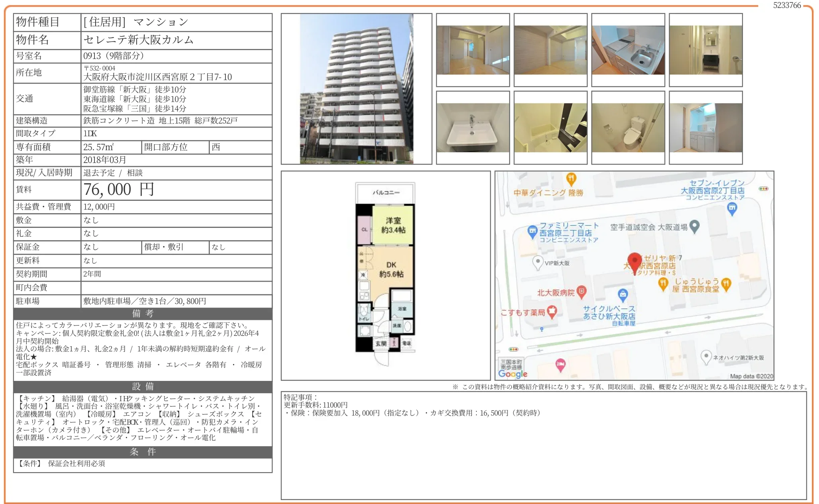Click the こすもす薬局 pharmacy marker
The width and height of the screenshot is (819, 504).
click(552, 312)
